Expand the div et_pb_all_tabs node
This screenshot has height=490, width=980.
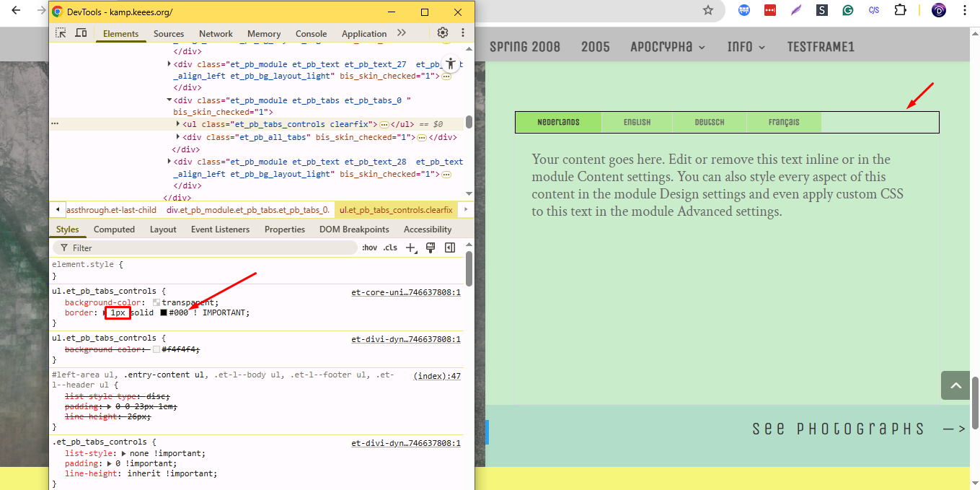[x=178, y=137]
